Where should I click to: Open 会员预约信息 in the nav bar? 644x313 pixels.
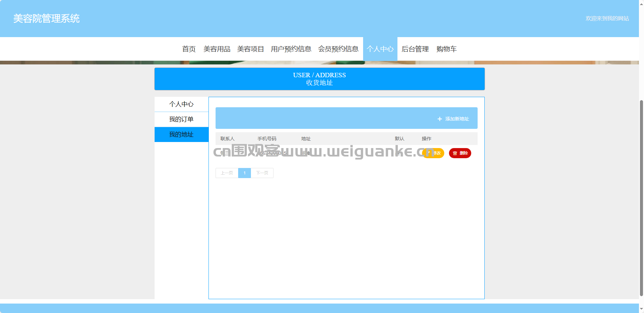tap(339, 49)
